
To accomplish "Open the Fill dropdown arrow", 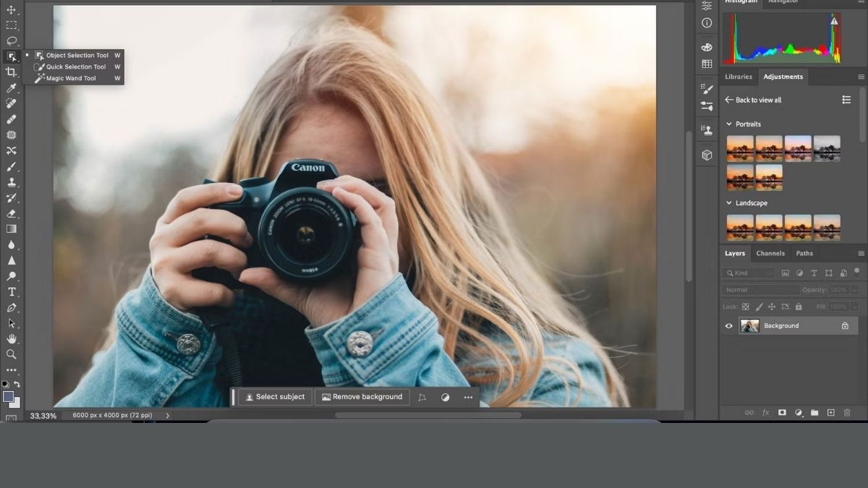I will pyautogui.click(x=854, y=307).
